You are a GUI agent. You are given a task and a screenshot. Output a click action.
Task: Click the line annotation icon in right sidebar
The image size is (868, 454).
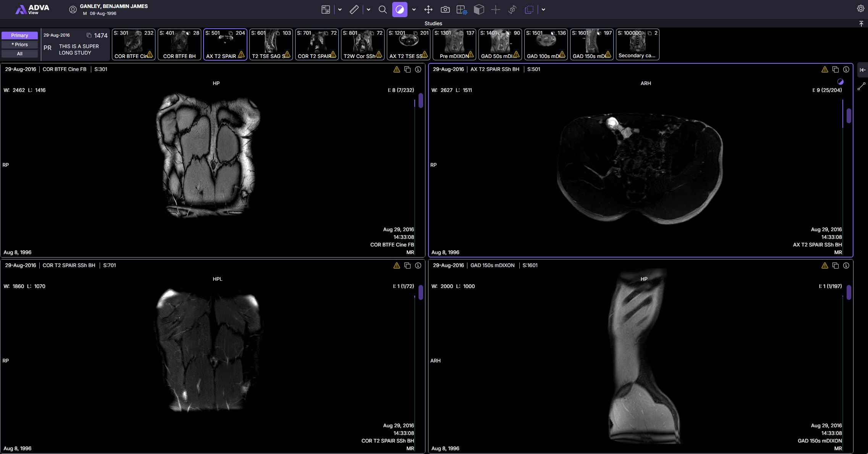point(862,87)
